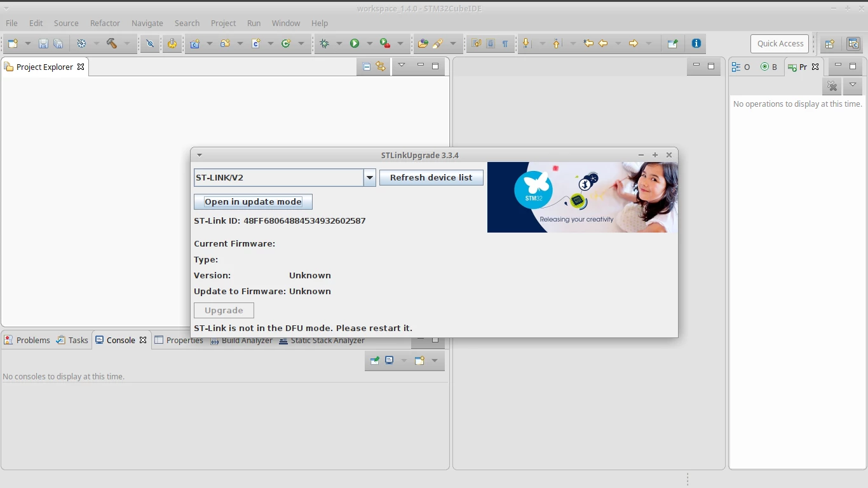868x488 pixels.
Task: Click the green bug Debug icon
Action: coord(325,43)
